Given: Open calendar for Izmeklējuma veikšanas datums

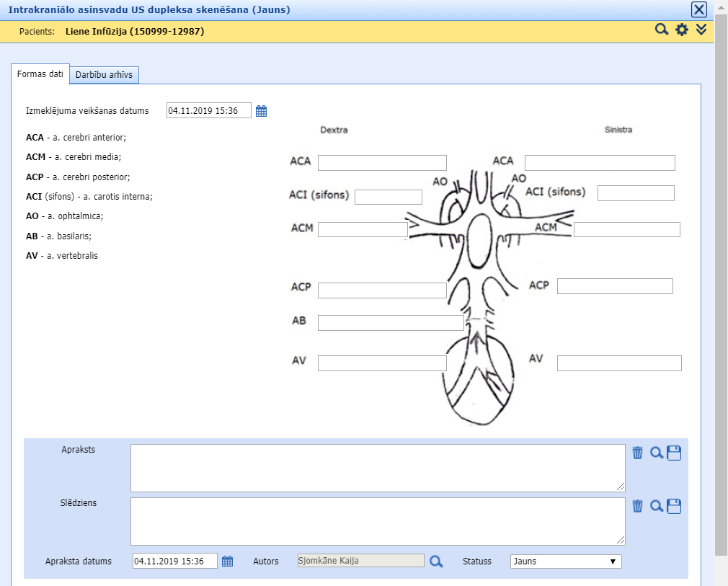Looking at the screenshot, I should point(262,111).
